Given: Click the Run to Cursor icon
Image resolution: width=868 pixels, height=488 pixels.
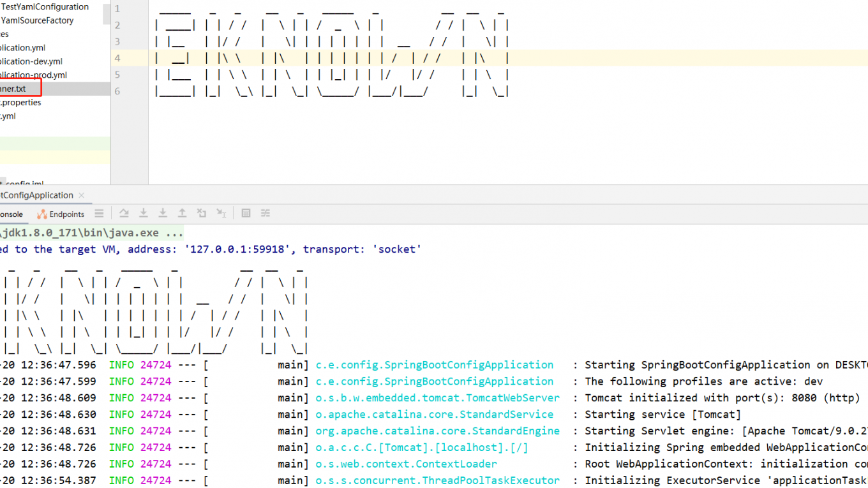Looking at the screenshot, I should (x=221, y=214).
